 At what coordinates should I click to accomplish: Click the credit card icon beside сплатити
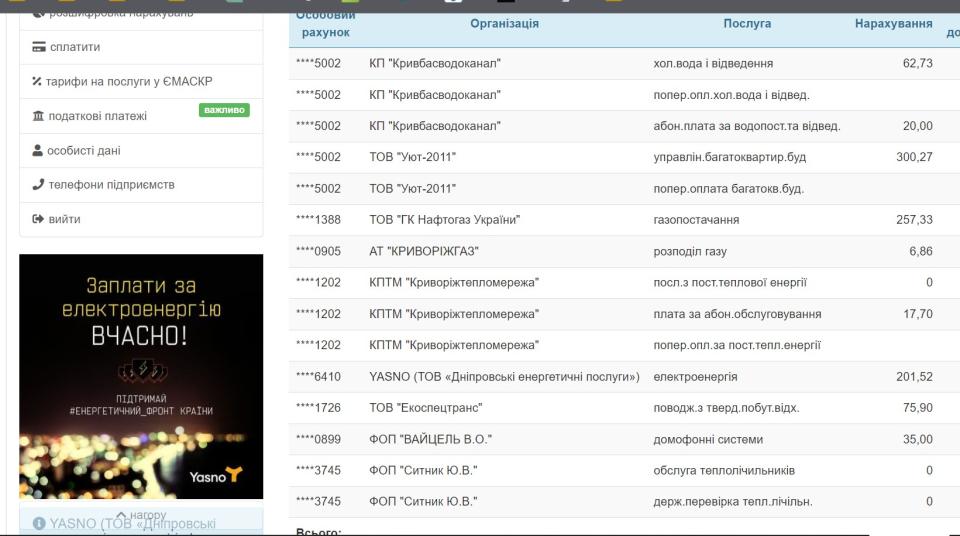pos(39,47)
